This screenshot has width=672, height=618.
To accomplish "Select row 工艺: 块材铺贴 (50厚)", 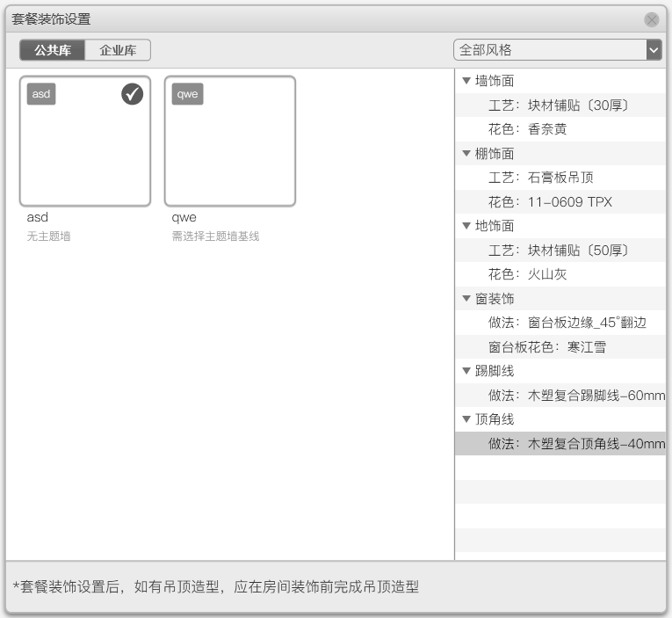I will tap(560, 250).
